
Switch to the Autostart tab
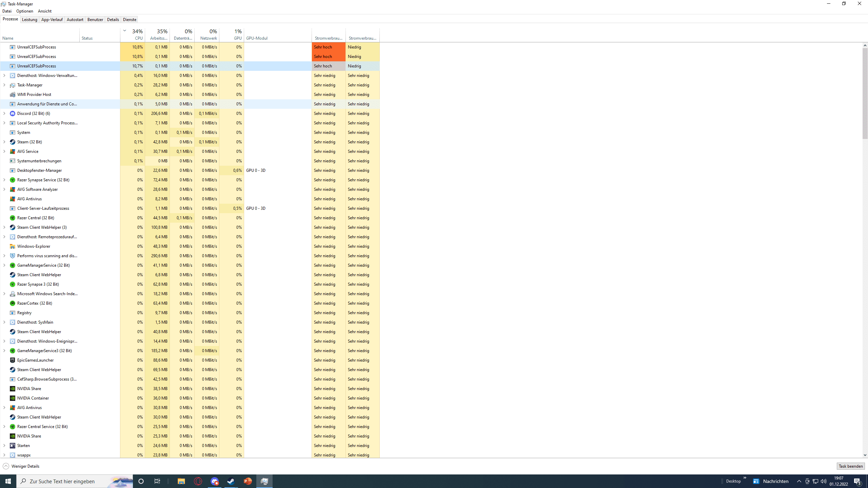point(75,20)
